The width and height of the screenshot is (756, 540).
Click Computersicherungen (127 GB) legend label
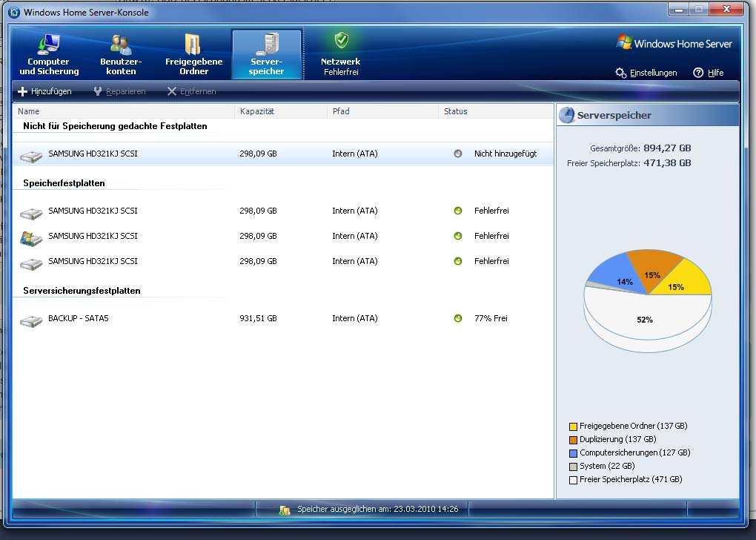(635, 452)
